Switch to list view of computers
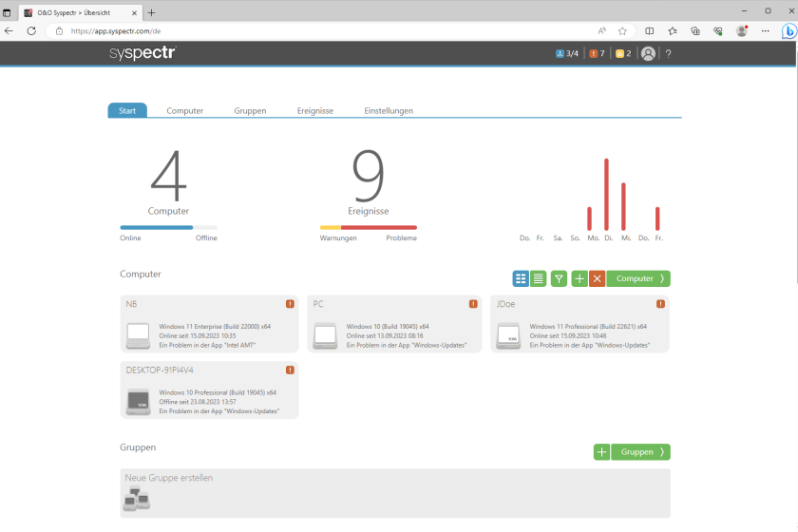 (538, 278)
